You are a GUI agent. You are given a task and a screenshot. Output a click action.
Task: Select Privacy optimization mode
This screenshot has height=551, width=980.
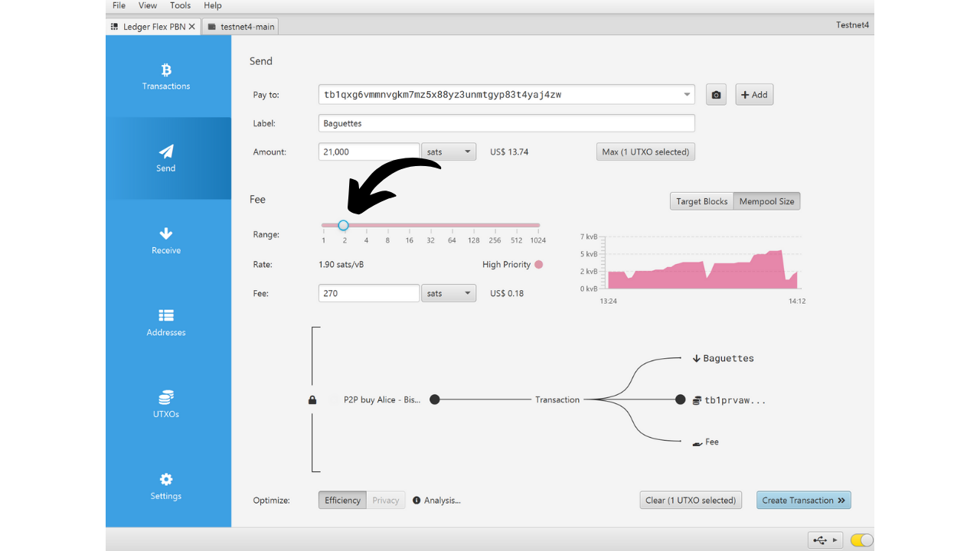pyautogui.click(x=386, y=500)
